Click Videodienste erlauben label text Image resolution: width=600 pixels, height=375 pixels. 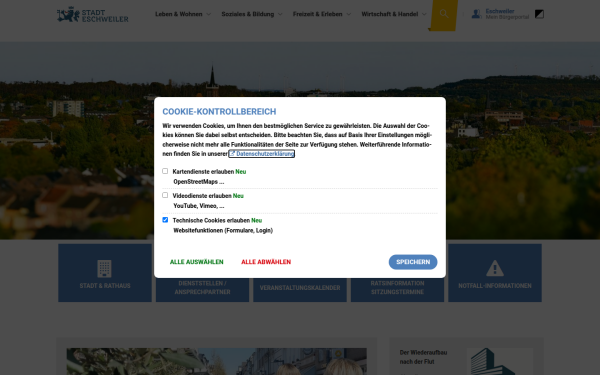[202, 196]
